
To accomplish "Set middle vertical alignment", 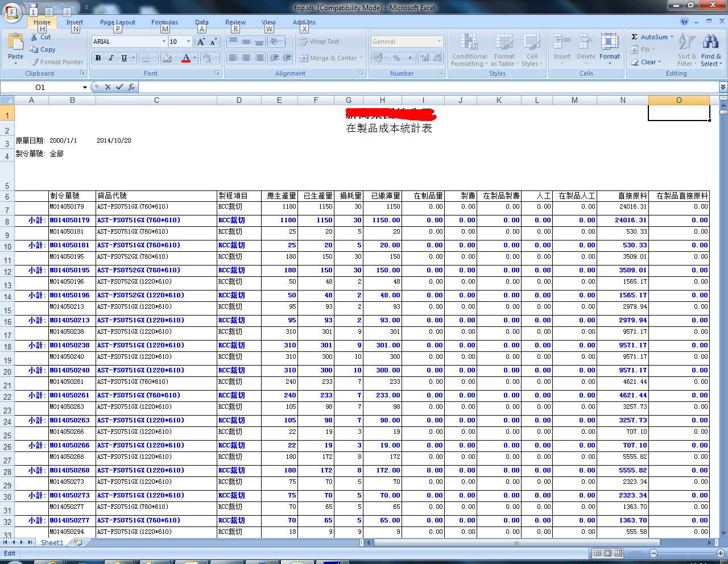I will (x=246, y=42).
